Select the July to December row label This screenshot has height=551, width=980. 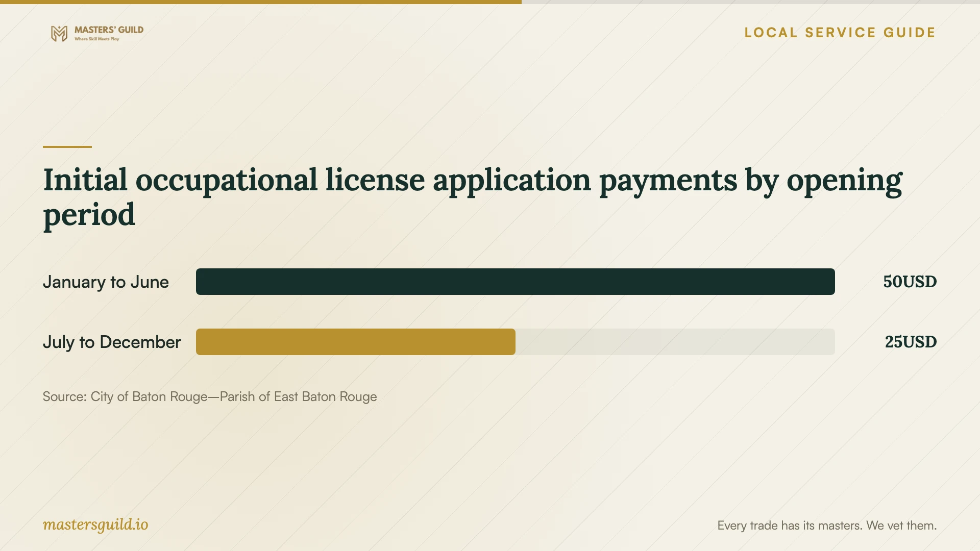point(112,342)
